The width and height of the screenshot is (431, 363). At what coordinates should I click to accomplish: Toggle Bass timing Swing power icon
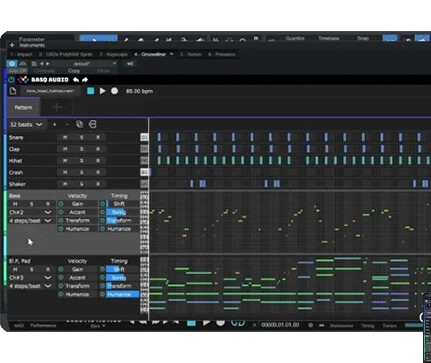pos(102,212)
